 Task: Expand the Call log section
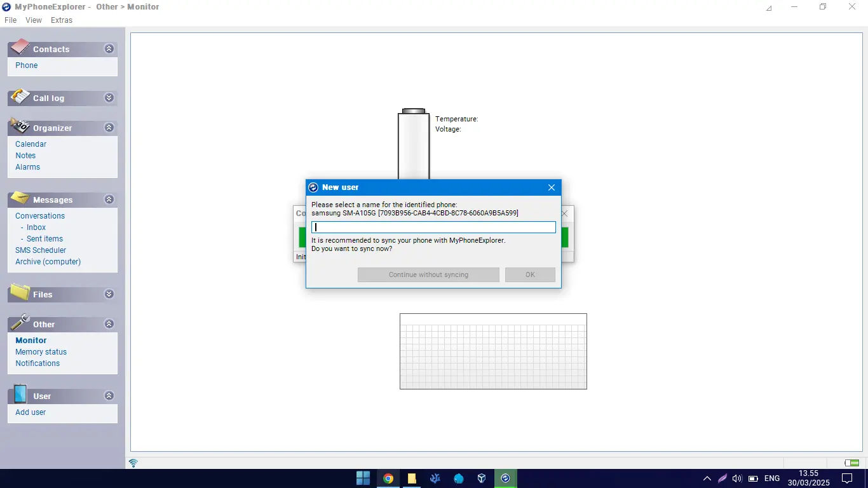[109, 98]
